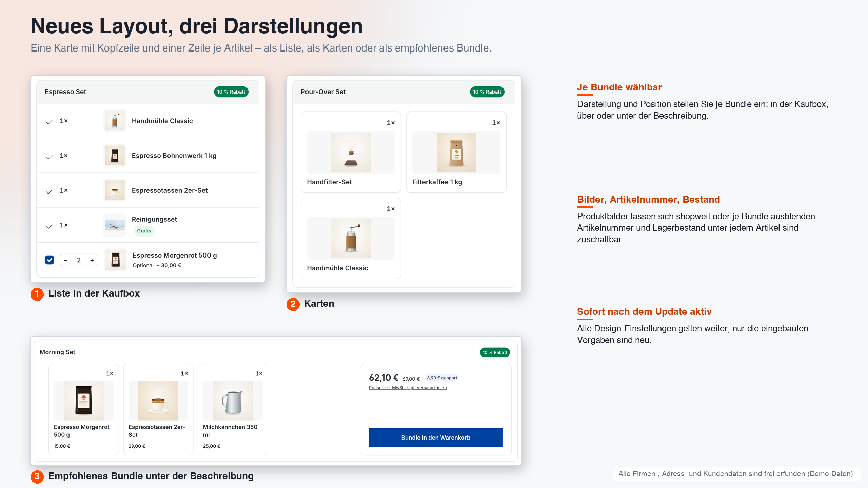
Task: Click the Sofort nach dem Update aktiv heading
Action: click(644, 312)
